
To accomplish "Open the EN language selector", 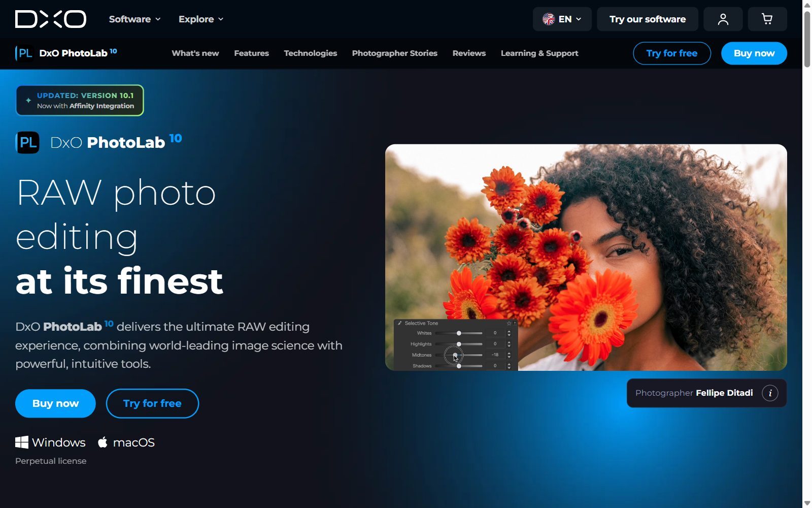I will point(562,19).
